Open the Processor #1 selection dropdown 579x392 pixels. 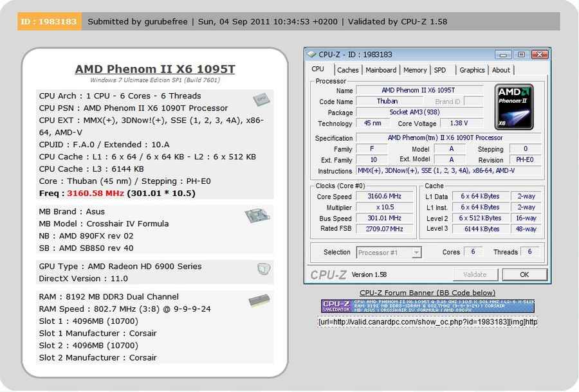point(389,253)
